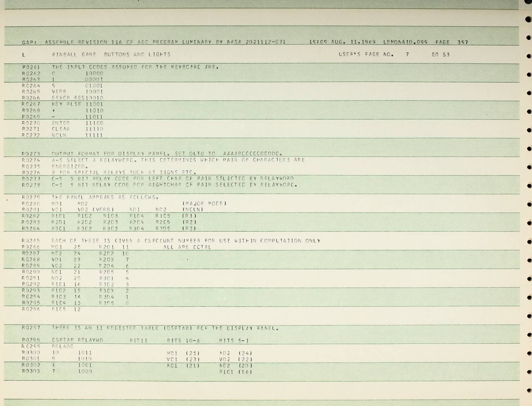Click 'VD2 (VERB)' on line R0281
Screen dimensions: 532x406
pos(96,210)
